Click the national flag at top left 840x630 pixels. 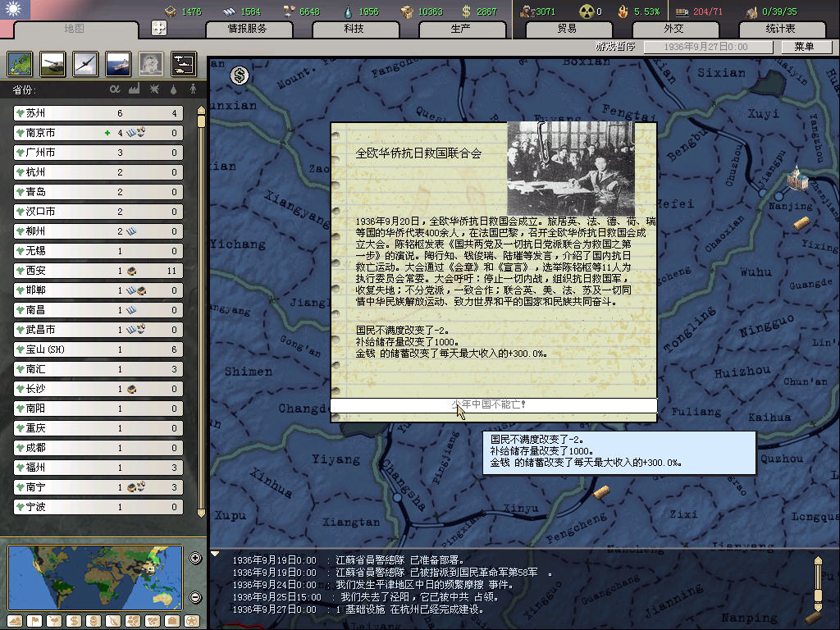15,9
